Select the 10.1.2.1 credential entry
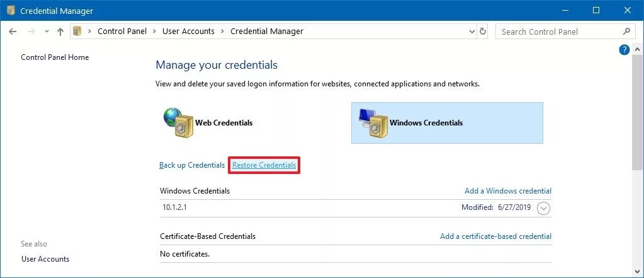This screenshot has height=278, width=644. [355, 208]
